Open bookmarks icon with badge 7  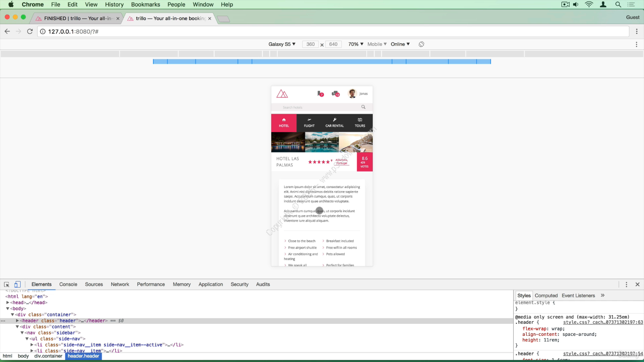coord(320,94)
